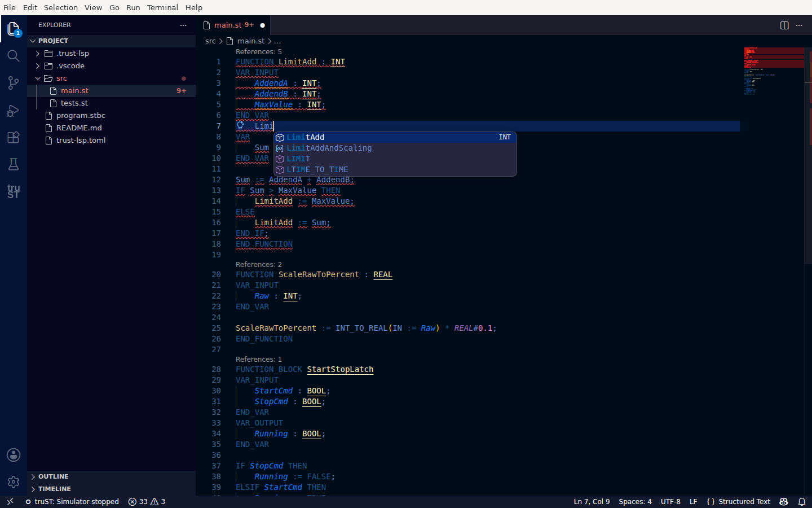Open the remote window indicator icon

pos(10,501)
